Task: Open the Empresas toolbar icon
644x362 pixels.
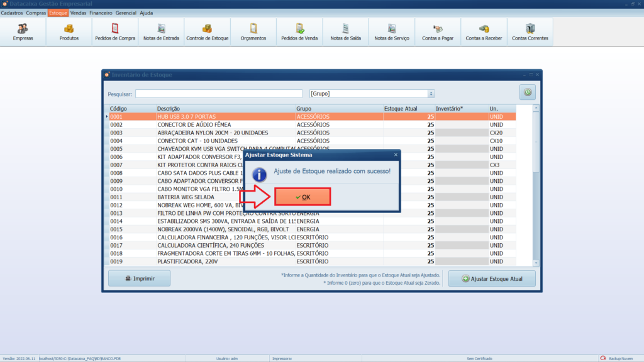Action: coord(23,32)
